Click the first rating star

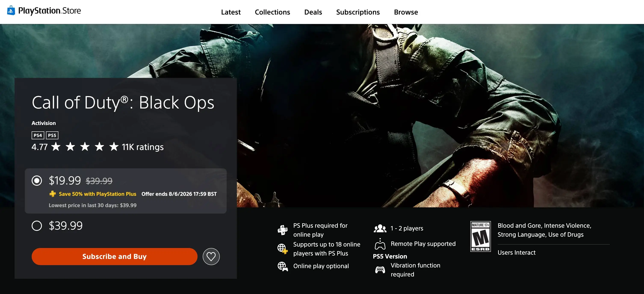coord(56,147)
